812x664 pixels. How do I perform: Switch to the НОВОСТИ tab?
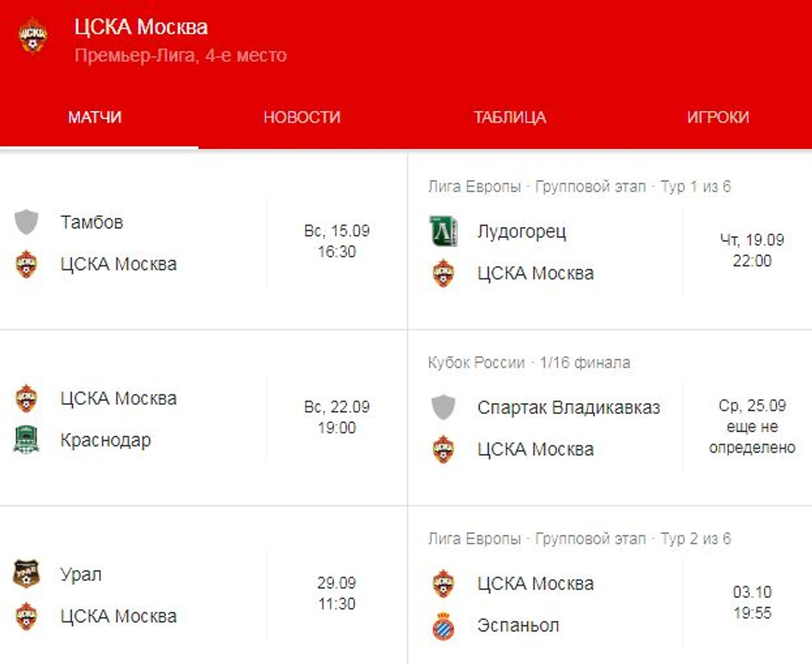302,117
